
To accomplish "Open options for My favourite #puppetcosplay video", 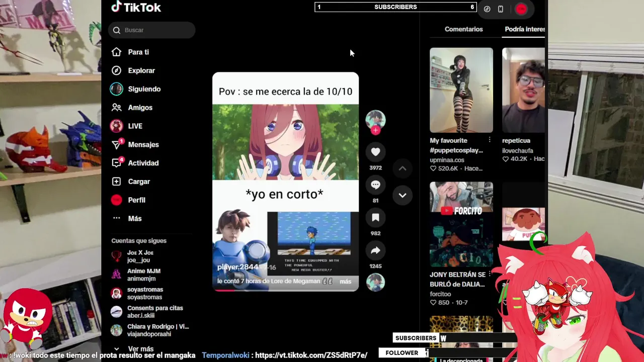I will [490, 140].
